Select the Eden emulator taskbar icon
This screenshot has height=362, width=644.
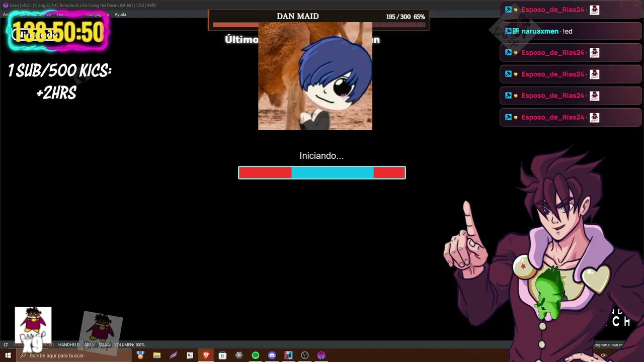coord(321,355)
